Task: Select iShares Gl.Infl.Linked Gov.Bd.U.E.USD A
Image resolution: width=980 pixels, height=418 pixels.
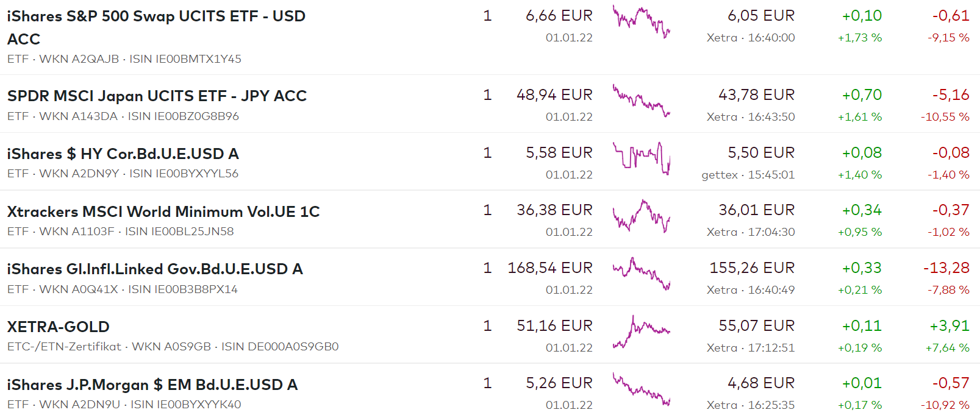Action: pyautogui.click(x=154, y=269)
